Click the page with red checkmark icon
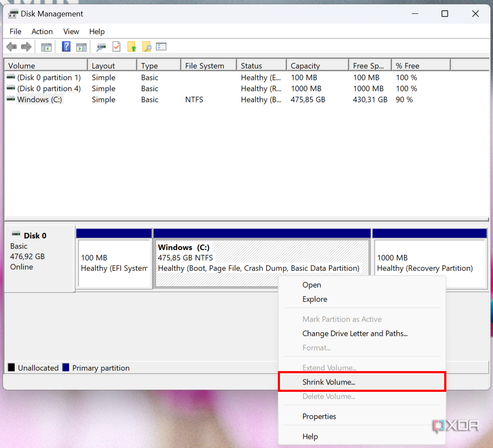 [x=116, y=47]
